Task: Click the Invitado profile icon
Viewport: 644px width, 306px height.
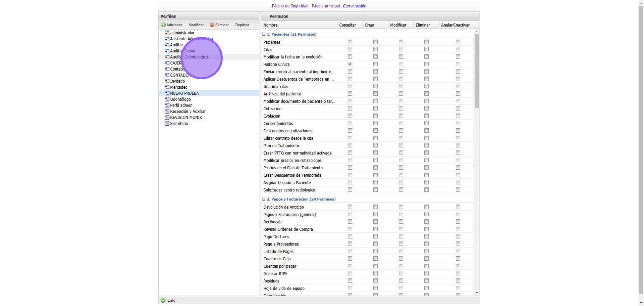Action: [167, 81]
